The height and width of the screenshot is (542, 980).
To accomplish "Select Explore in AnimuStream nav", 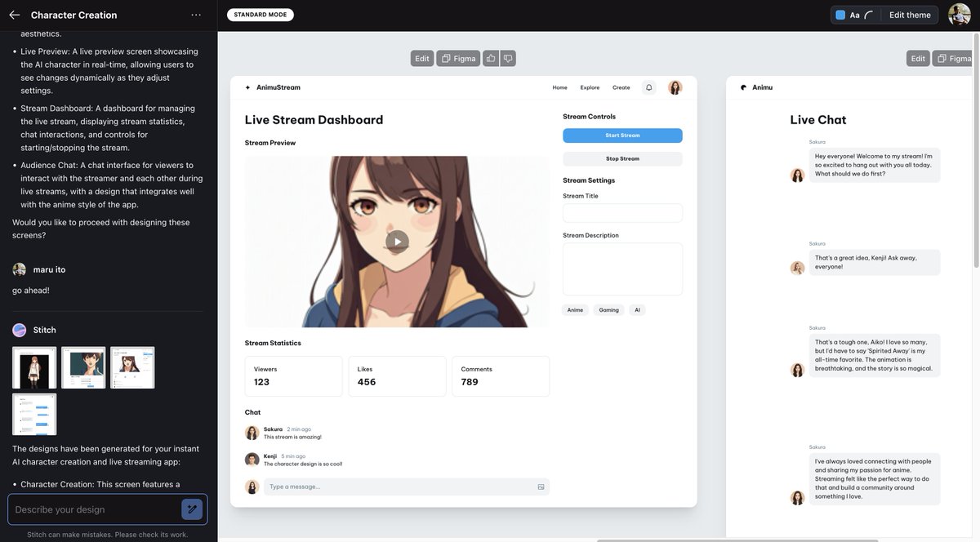I will [590, 87].
